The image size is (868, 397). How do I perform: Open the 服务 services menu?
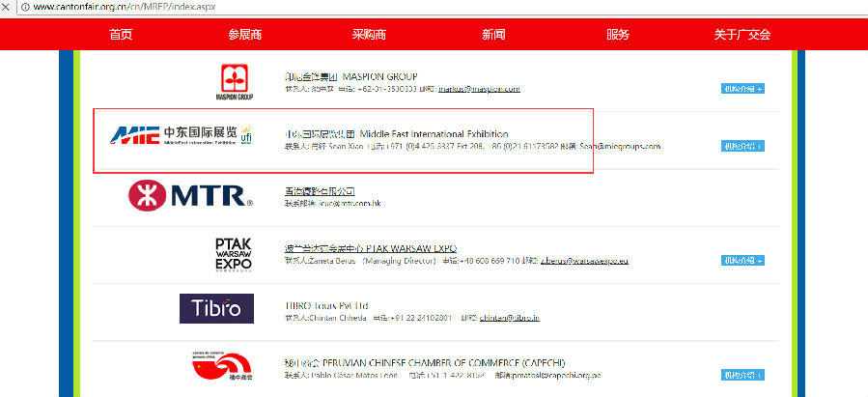(618, 35)
